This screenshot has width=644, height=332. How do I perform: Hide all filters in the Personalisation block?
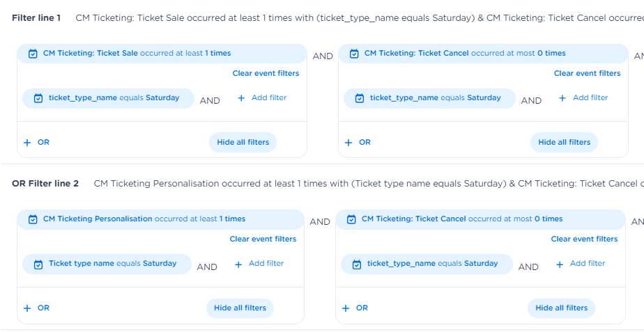coord(240,308)
